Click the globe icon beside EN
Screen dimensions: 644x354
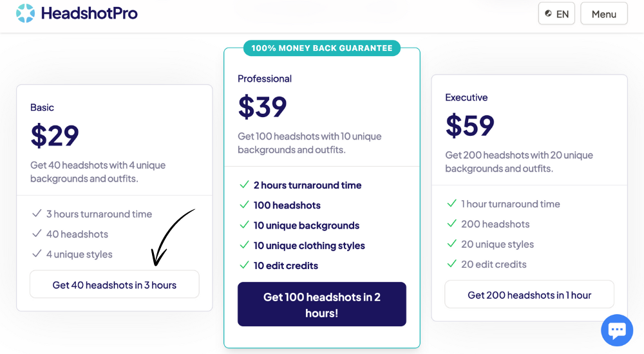548,14
